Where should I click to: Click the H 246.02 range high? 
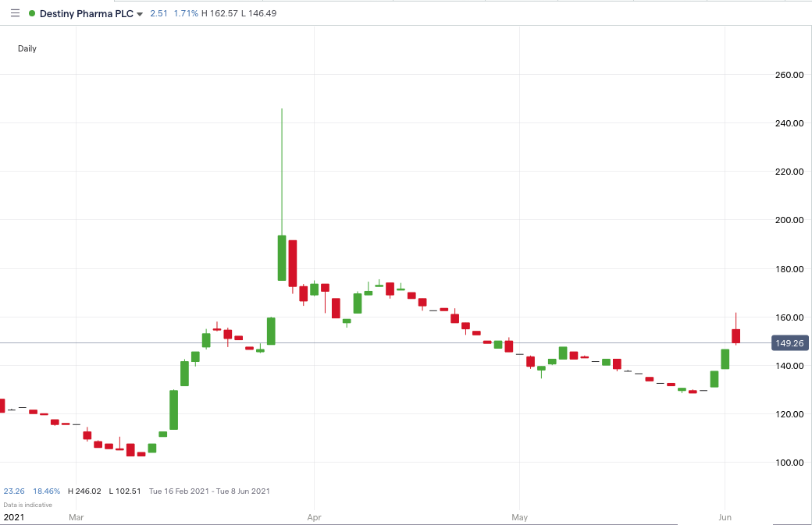point(84,491)
